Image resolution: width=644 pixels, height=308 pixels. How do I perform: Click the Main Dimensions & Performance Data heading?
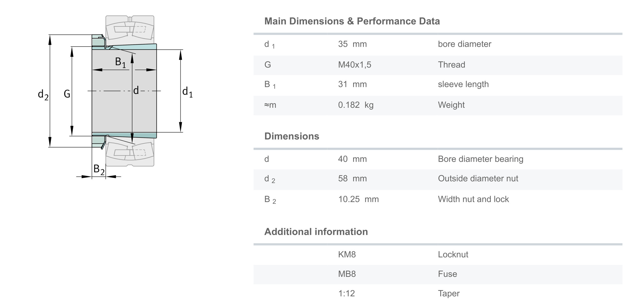click(x=352, y=21)
